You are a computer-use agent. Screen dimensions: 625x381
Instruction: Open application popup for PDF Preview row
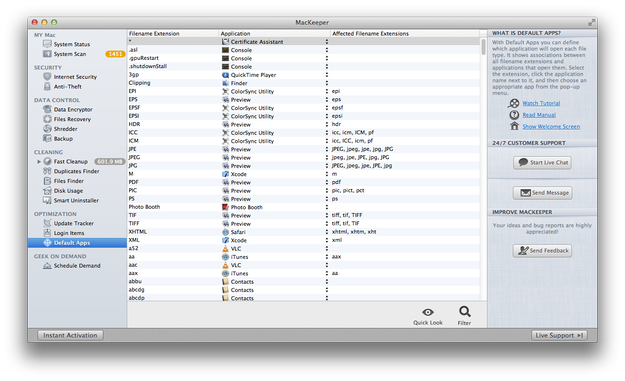pyautogui.click(x=326, y=182)
